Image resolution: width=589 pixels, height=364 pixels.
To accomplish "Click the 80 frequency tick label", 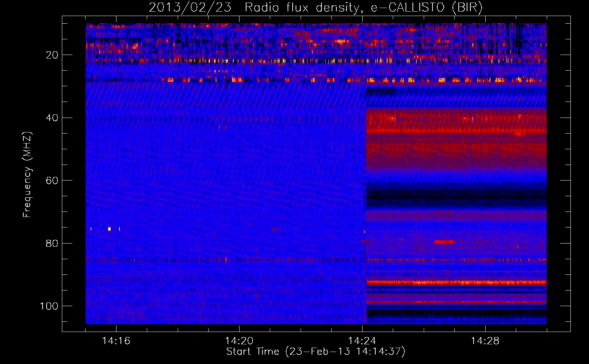I will coord(52,243).
